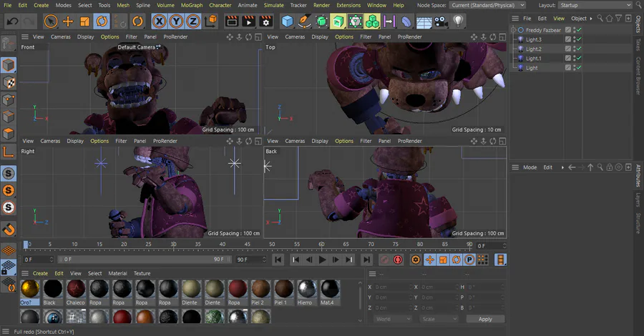Open the Simulate menu
This screenshot has width=644, height=336.
(273, 5)
